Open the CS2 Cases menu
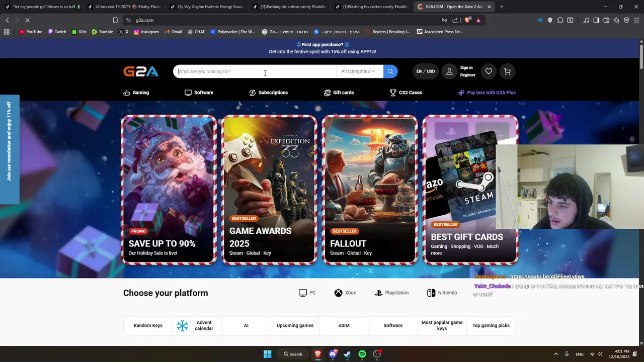This screenshot has height=362, width=644. pos(406,93)
